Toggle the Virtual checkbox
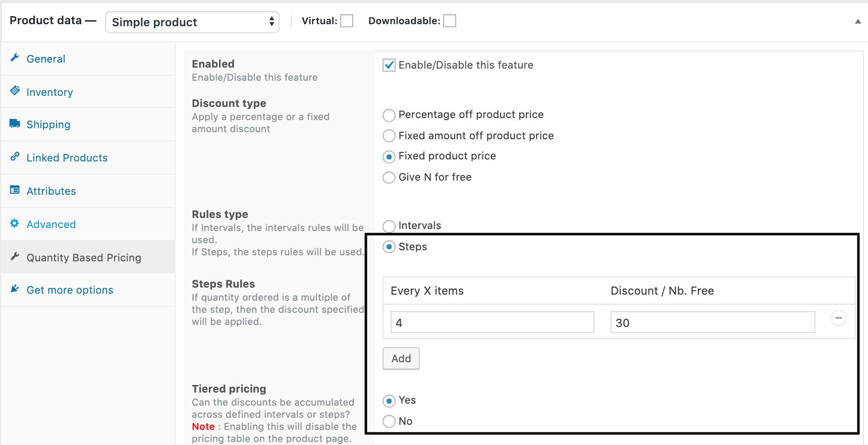This screenshot has height=445, width=868. (347, 21)
